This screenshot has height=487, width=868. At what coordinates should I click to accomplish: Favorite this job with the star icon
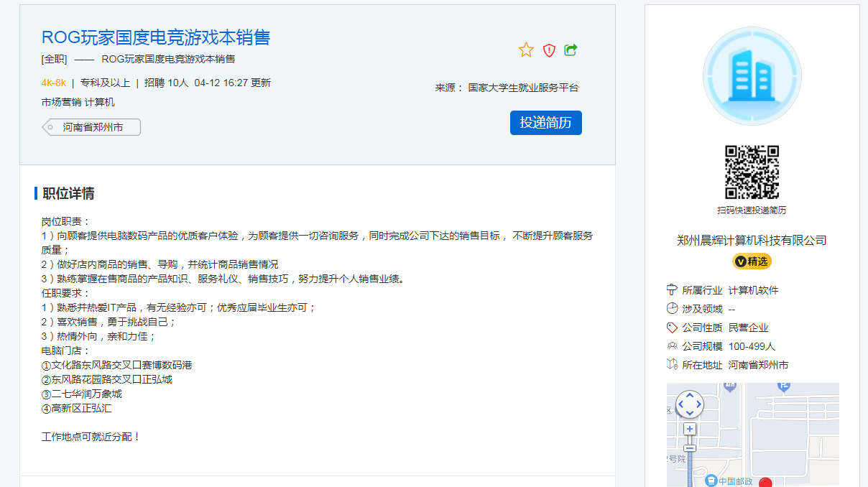tap(526, 50)
